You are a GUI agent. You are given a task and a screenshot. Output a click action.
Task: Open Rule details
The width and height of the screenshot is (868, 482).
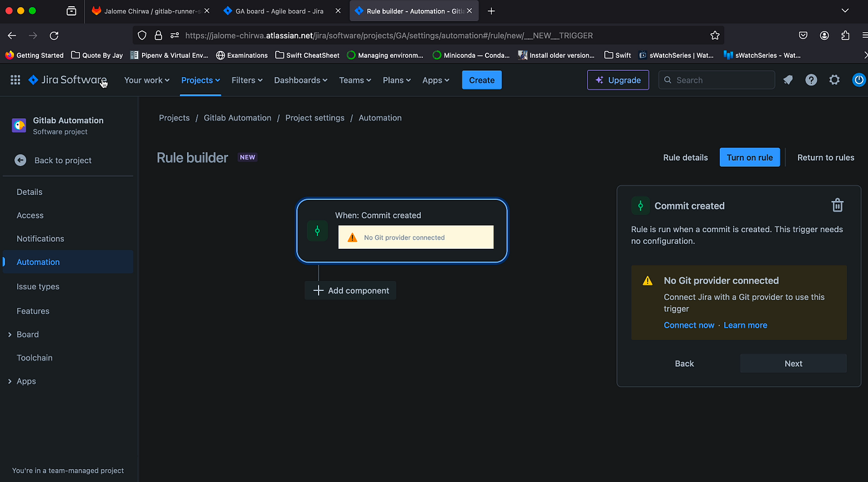point(685,158)
